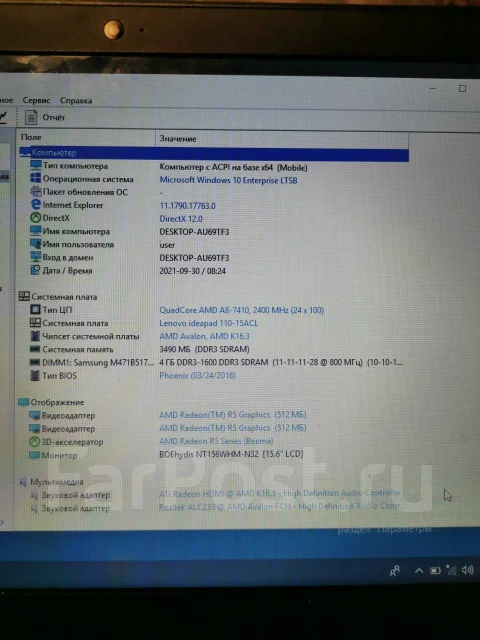Open the Справка menu
The width and height of the screenshot is (480, 640).
(x=76, y=100)
